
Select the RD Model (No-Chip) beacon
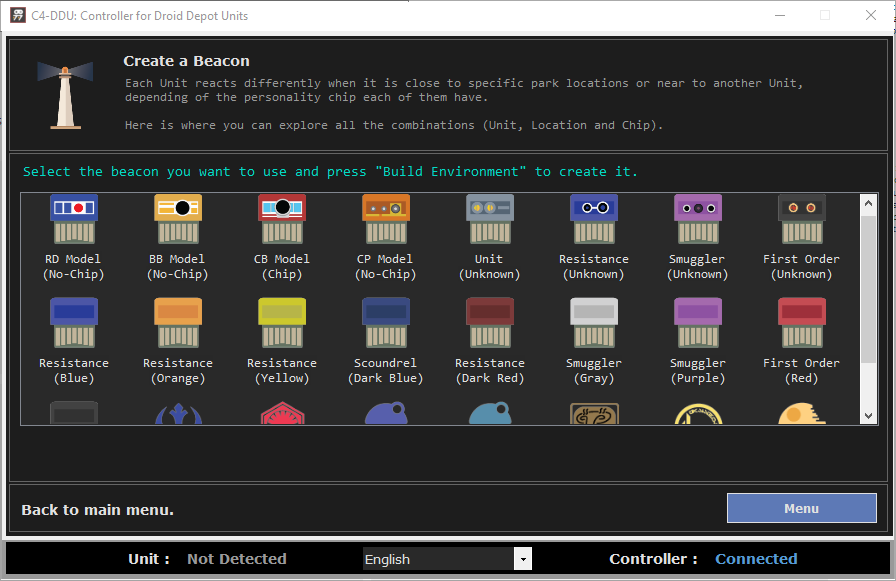(x=74, y=238)
